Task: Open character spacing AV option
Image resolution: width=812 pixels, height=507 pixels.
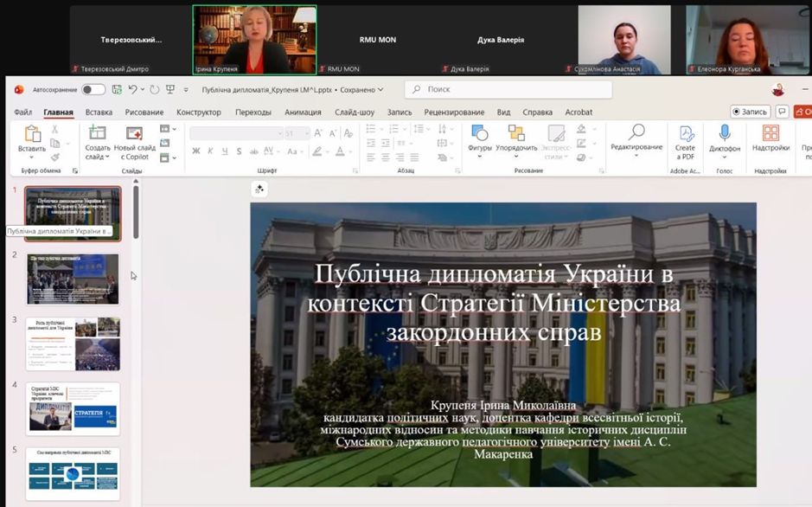Action: click(x=268, y=151)
